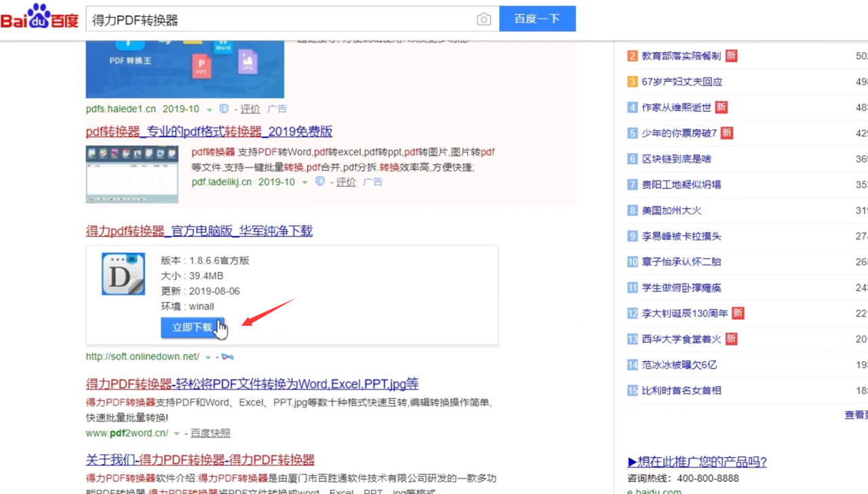Click blue bow icon after soft.onlinedown.net

227,356
